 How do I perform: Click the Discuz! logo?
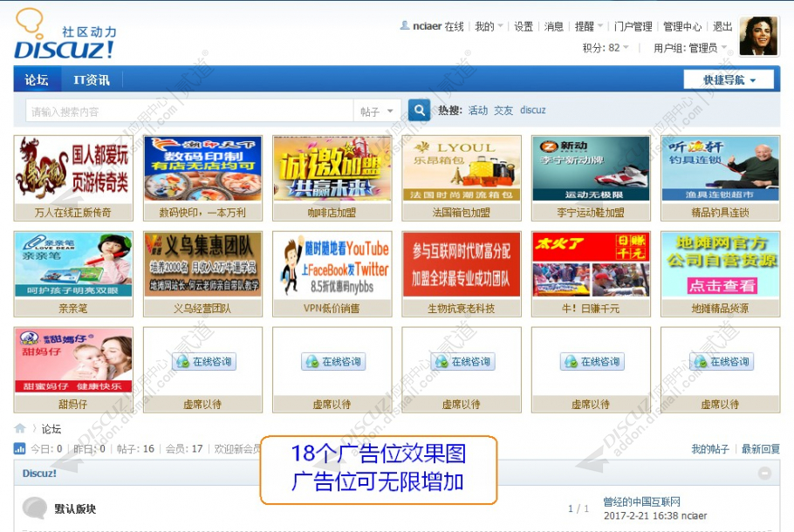65,34
